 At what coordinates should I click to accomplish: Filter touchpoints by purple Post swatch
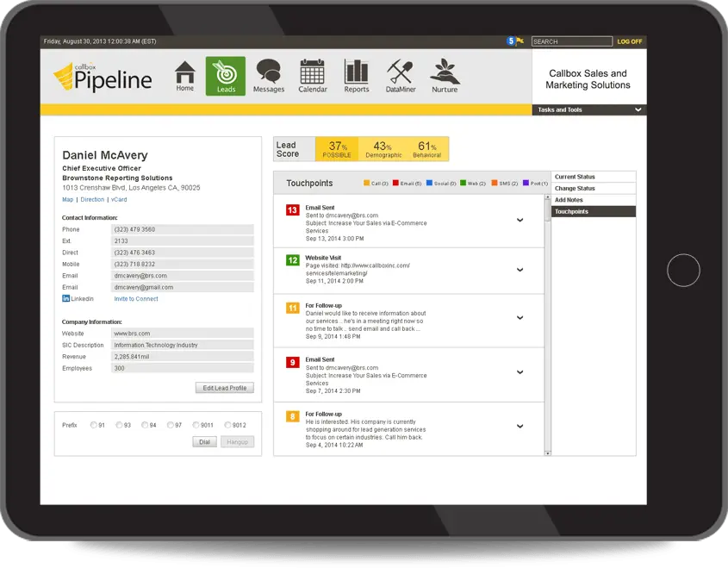pos(526,183)
